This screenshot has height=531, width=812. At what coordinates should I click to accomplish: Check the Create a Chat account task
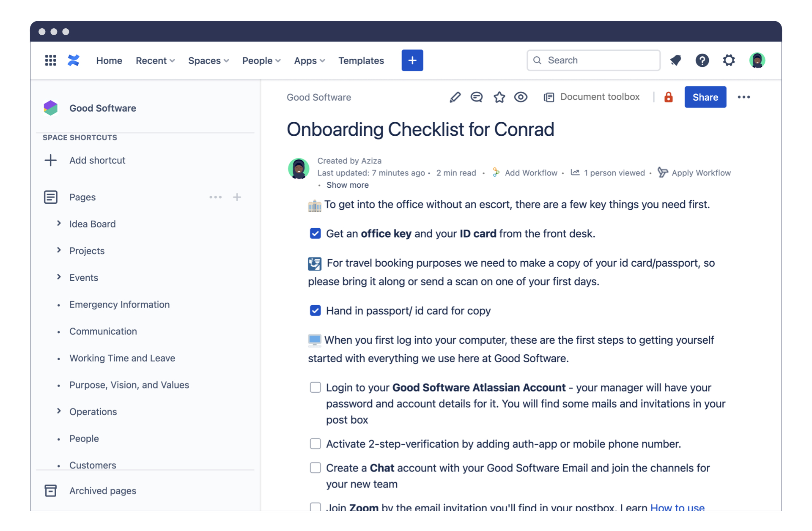pos(315,468)
